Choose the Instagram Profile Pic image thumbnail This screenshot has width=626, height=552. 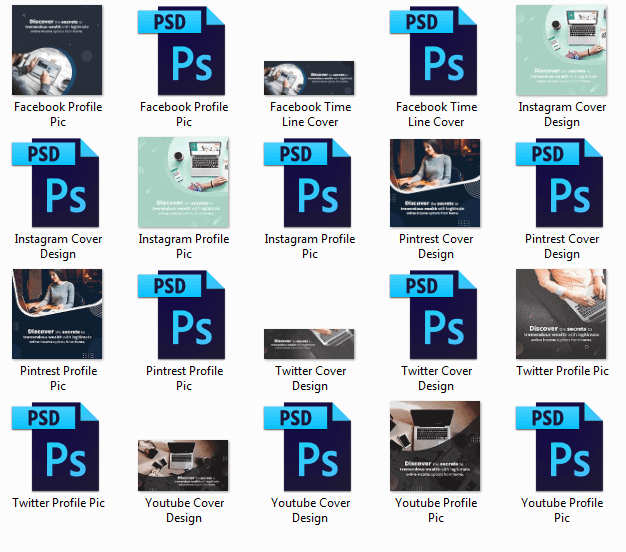pyautogui.click(x=184, y=183)
